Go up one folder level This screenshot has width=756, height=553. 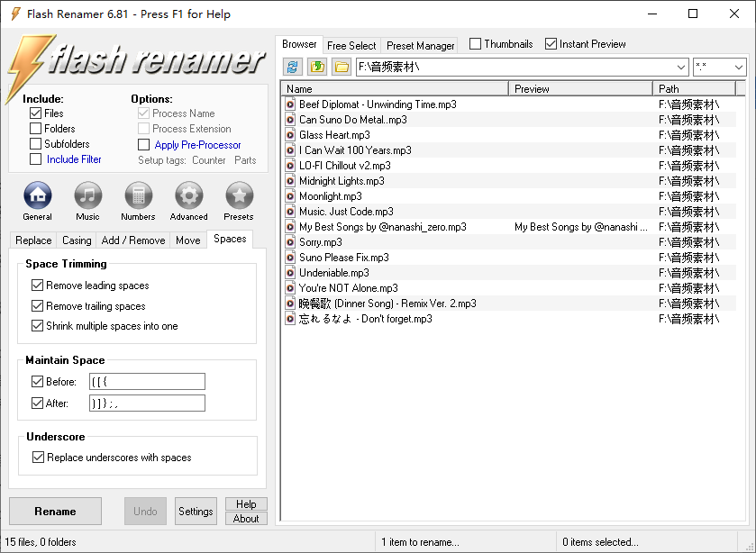[x=317, y=67]
